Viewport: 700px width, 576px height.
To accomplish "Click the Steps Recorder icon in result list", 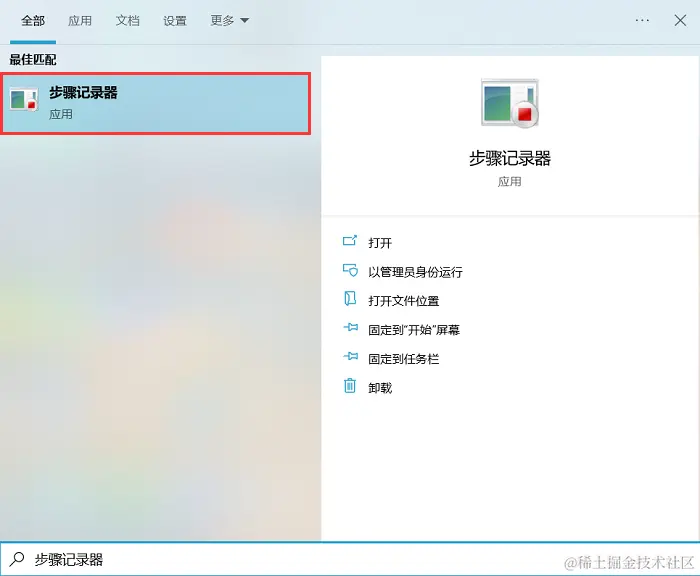I will 24,100.
